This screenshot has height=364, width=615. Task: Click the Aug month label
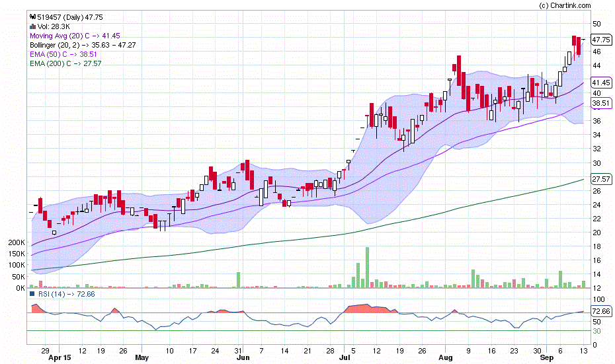tap(445, 357)
